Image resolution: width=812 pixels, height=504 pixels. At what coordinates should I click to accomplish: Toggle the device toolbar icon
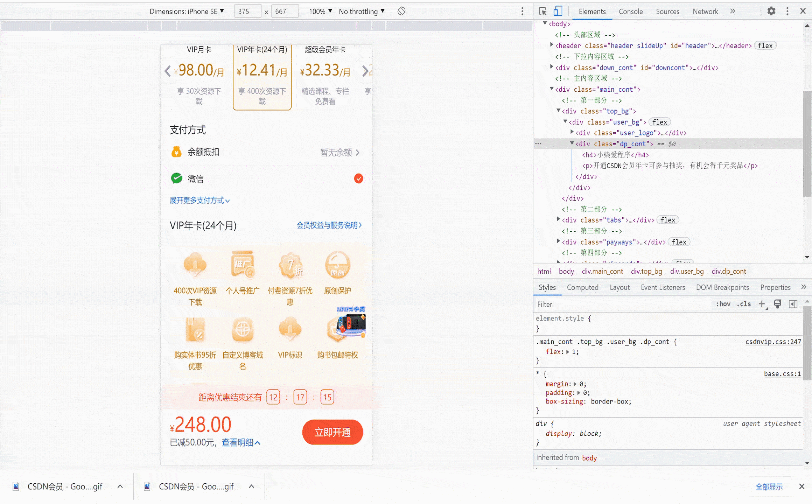[558, 12]
